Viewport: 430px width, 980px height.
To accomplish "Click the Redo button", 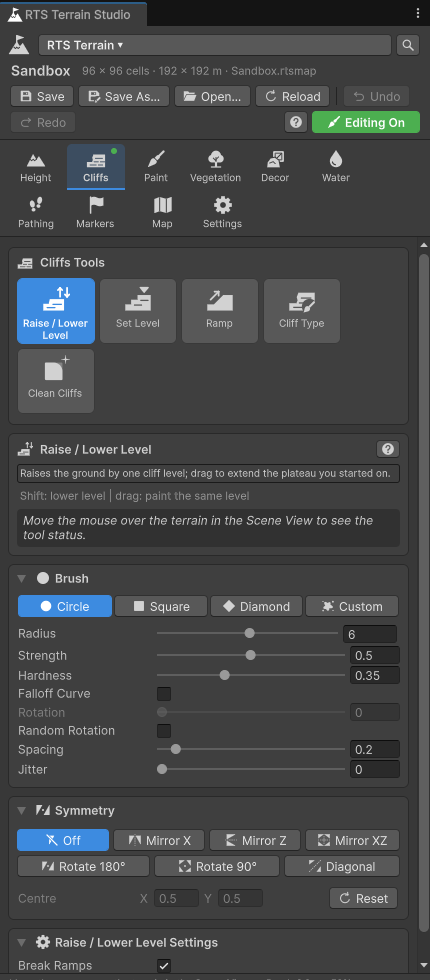I will pyautogui.click(x=43, y=122).
